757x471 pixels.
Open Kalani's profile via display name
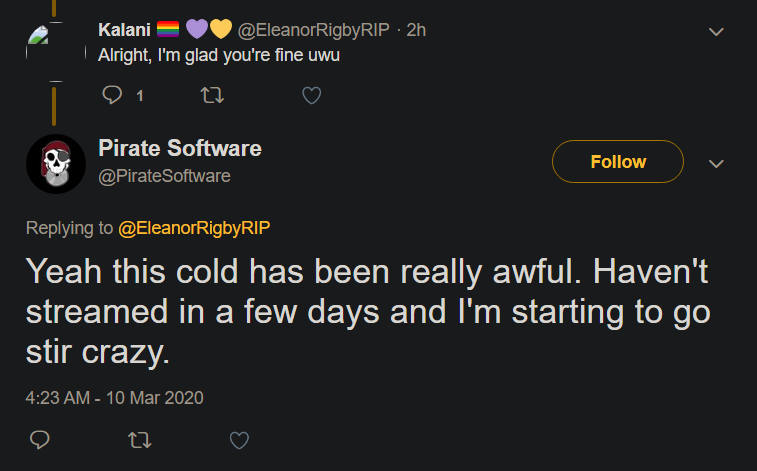click(x=125, y=30)
